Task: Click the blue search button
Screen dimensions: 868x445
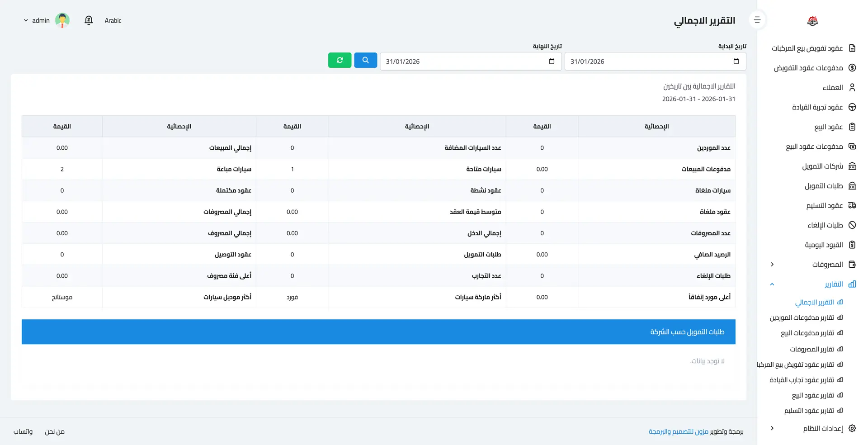Action: pyautogui.click(x=365, y=60)
